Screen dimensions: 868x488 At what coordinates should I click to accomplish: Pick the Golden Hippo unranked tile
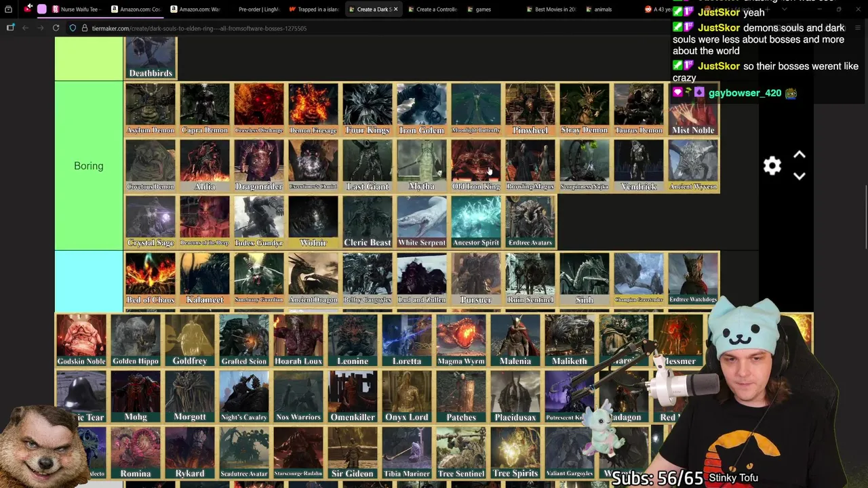(136, 340)
